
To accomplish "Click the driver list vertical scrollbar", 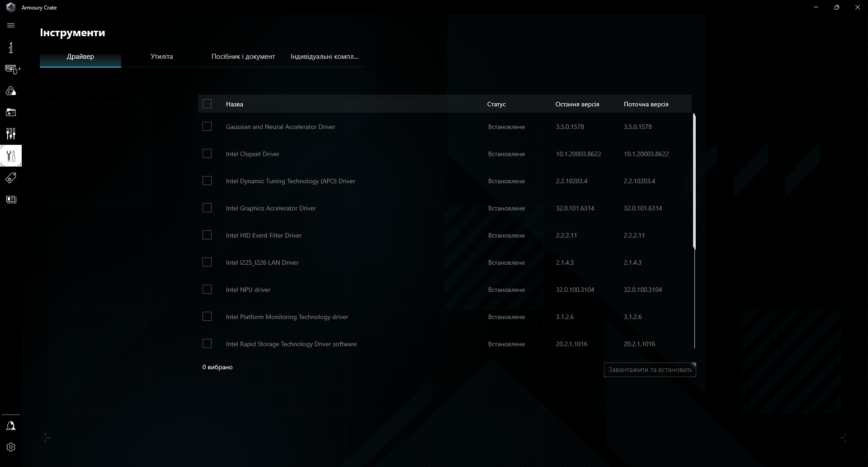I will (x=694, y=181).
